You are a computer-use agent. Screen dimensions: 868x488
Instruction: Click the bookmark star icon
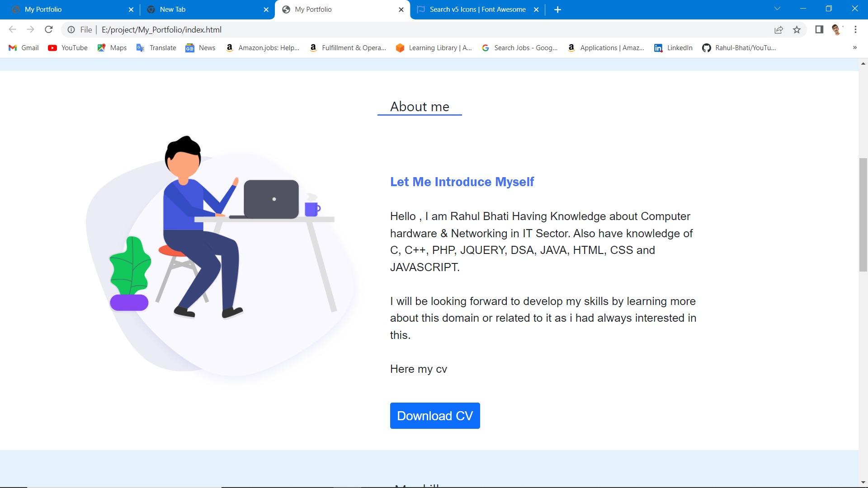(797, 29)
